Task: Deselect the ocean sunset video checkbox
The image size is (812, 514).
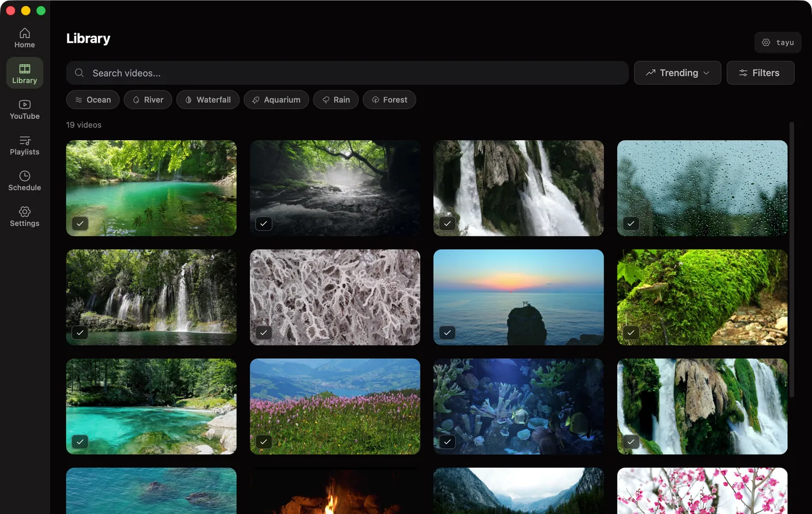Action: (447, 332)
